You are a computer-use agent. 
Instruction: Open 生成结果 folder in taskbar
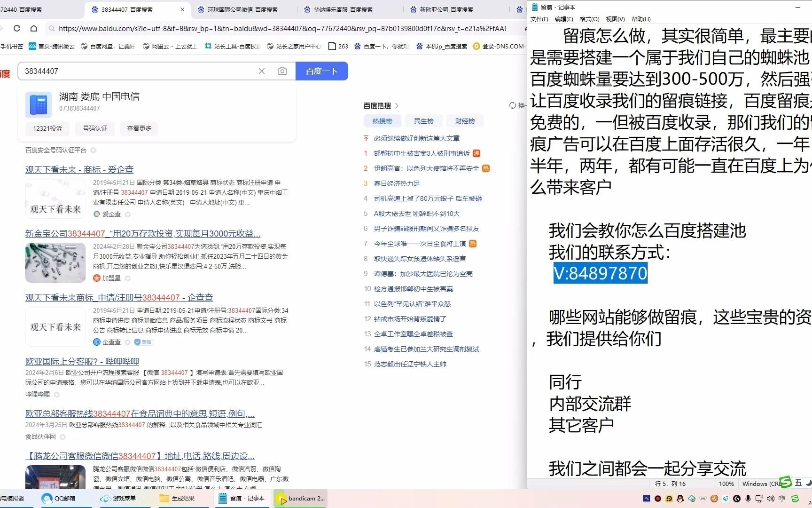pyautogui.click(x=177, y=499)
